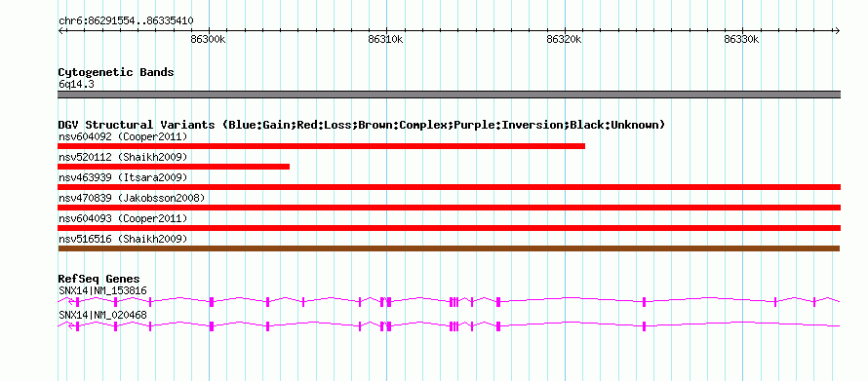Click the left arrow of the coordinate ruler
The image size is (868, 381).
(x=61, y=30)
